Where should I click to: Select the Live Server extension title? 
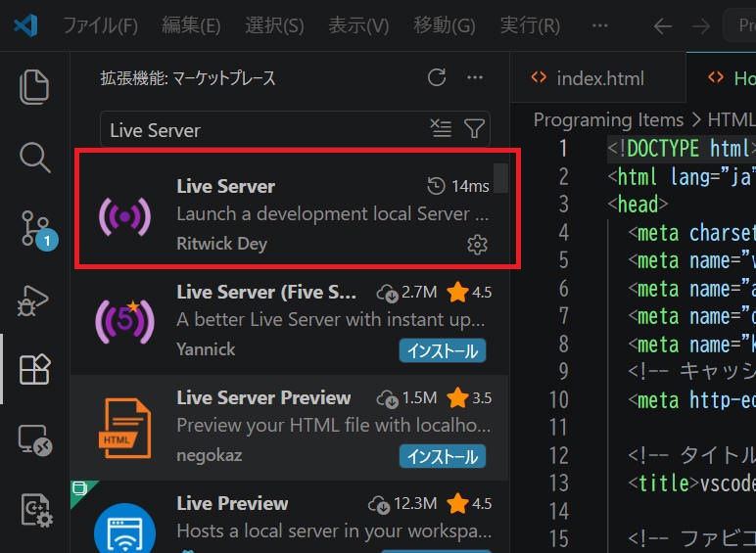pyautogui.click(x=225, y=186)
